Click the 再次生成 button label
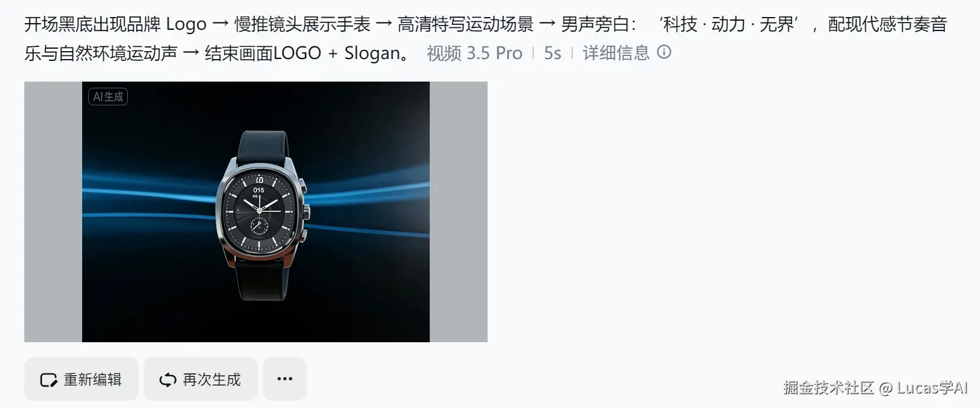 pyautogui.click(x=212, y=380)
